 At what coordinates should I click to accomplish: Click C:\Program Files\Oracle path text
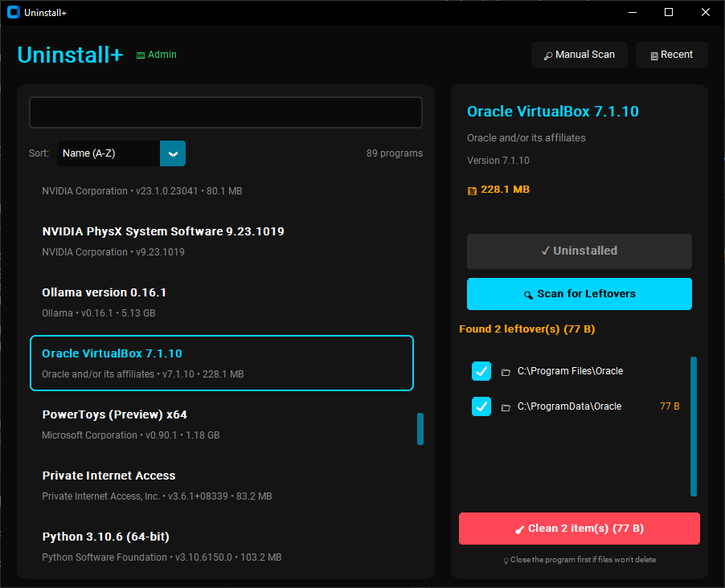pyautogui.click(x=570, y=371)
